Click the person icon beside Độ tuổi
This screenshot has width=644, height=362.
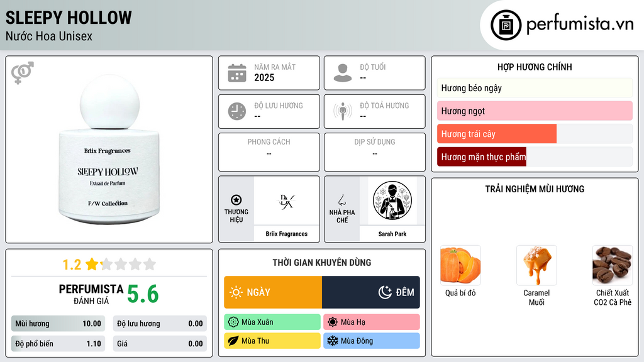[343, 73]
